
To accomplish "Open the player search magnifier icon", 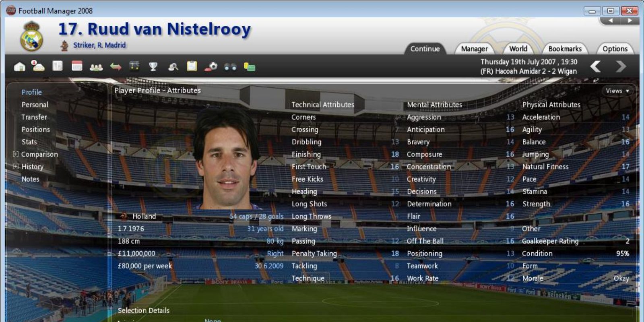I will click(173, 67).
